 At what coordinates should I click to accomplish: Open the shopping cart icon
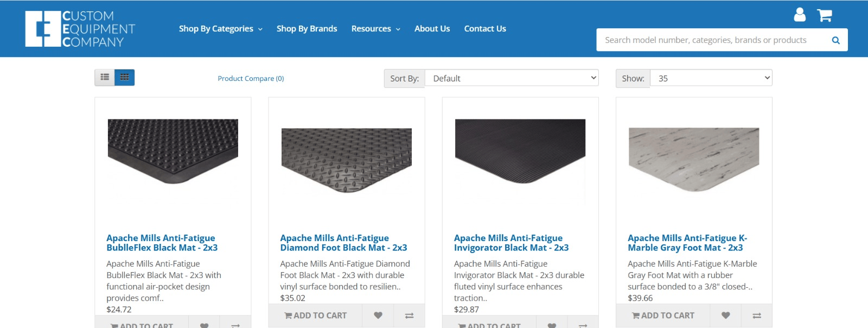click(824, 15)
